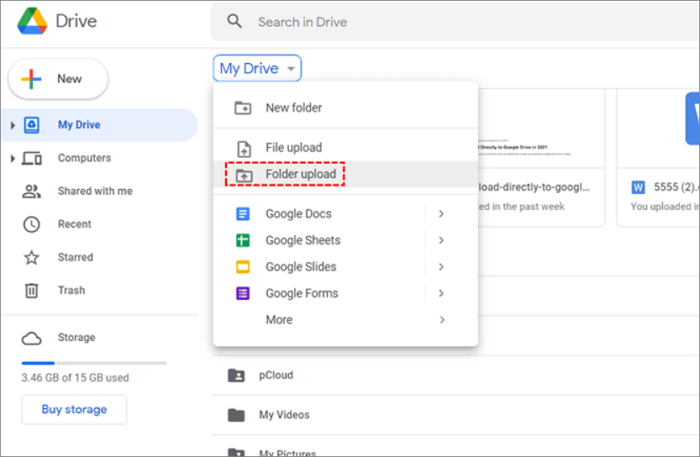Select the Shared with me people icon
Viewport: 700px width, 457px height.
tap(32, 191)
